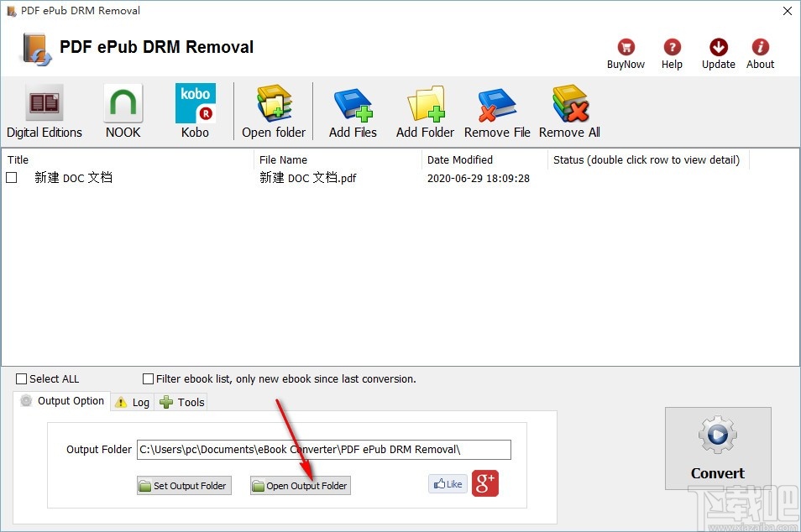Select the NOOK source icon
The height and width of the screenshot is (532, 801).
coord(123,112)
